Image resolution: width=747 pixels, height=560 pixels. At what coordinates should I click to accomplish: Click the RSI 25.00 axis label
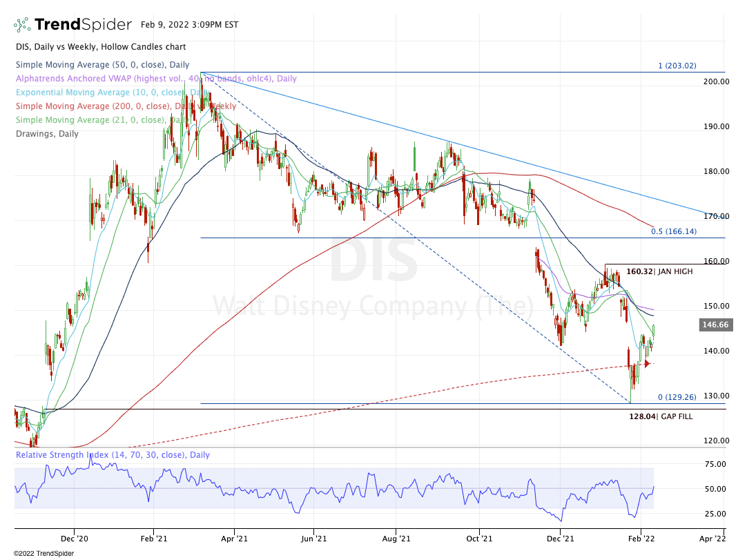click(x=715, y=514)
